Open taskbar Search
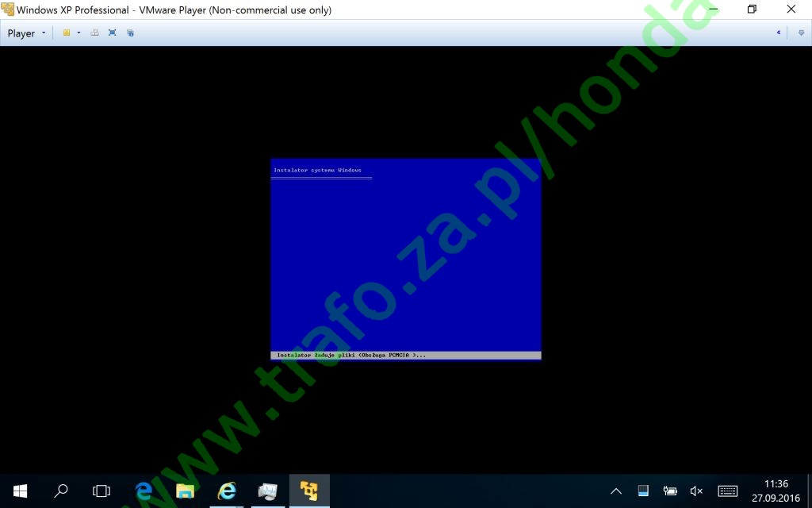The image size is (812, 508). tap(60, 491)
